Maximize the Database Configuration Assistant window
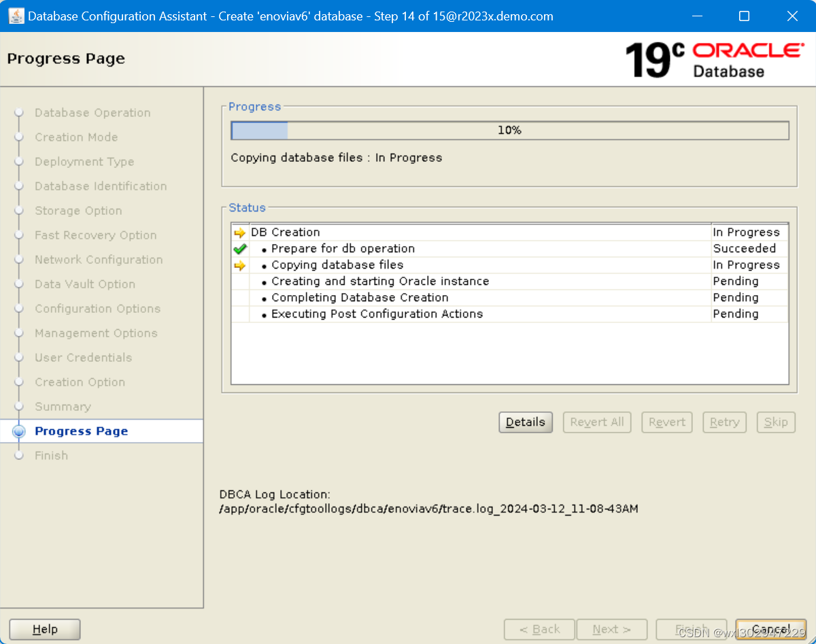Image resolution: width=816 pixels, height=644 pixels. tap(744, 16)
